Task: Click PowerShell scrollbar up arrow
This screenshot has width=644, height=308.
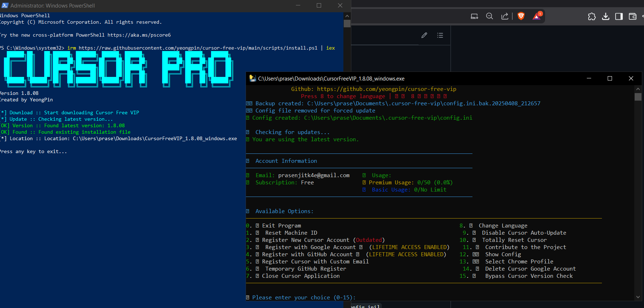Action: (347, 16)
